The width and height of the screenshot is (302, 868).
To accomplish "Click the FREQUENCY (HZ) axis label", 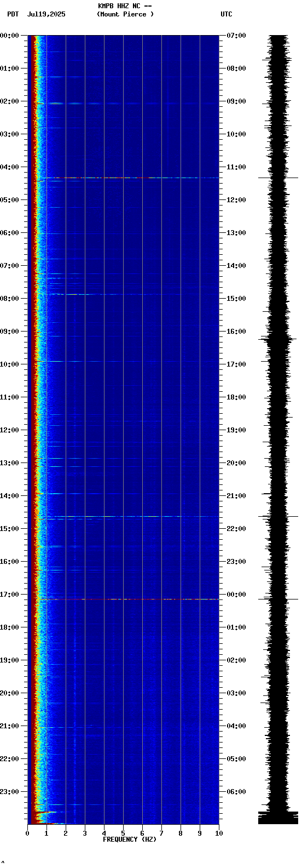I will [x=130, y=840].
